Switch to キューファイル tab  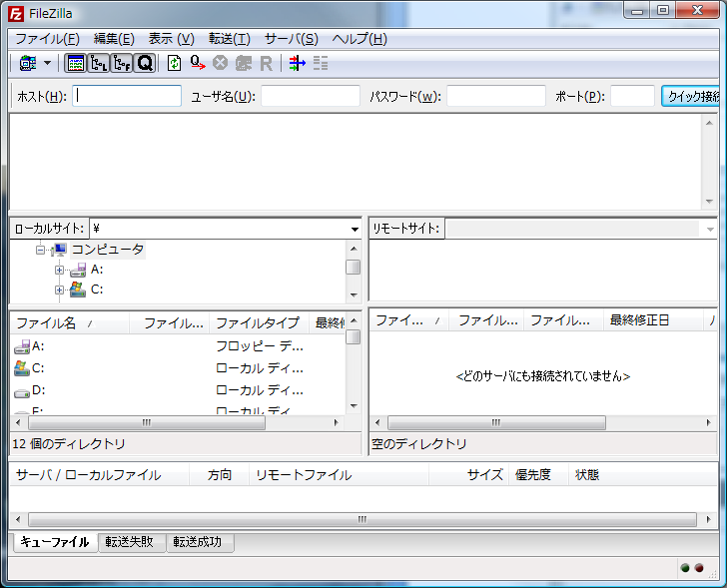(x=55, y=542)
